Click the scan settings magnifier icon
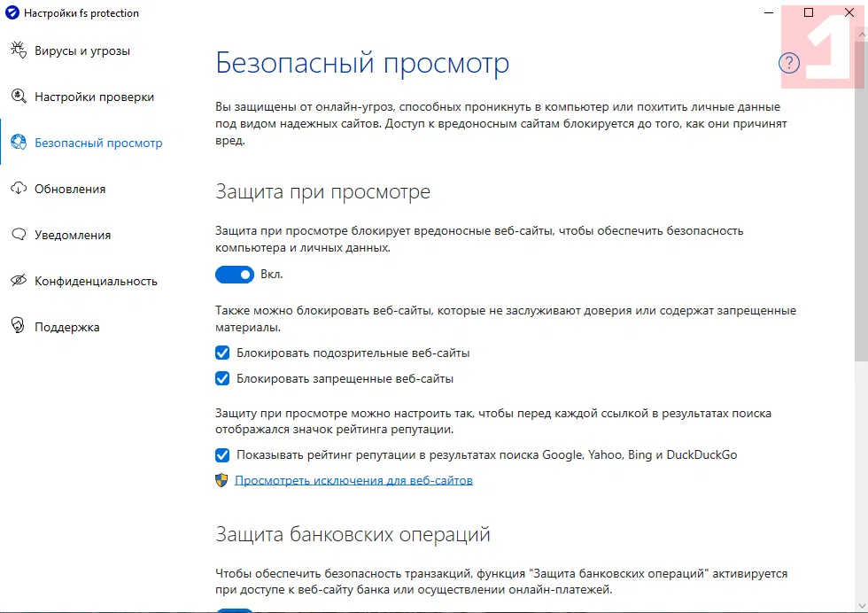 pyautogui.click(x=19, y=97)
